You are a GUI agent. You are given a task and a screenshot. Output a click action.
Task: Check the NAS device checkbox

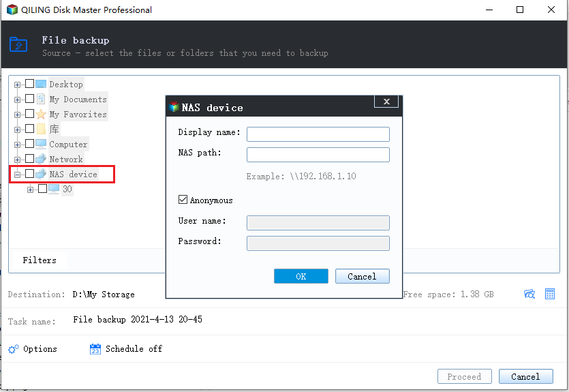[x=30, y=173]
